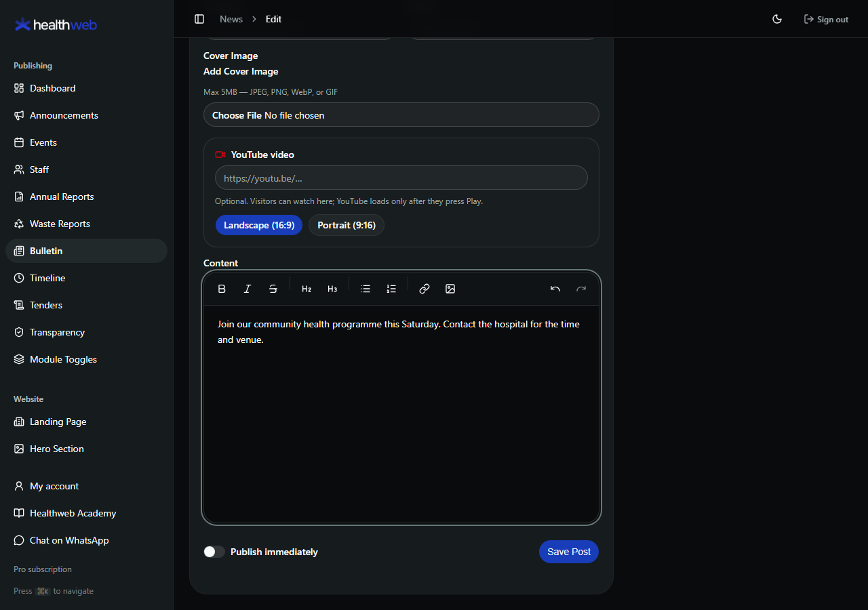
Task: Select Landscape (16:9) video orientation
Action: coord(259,225)
